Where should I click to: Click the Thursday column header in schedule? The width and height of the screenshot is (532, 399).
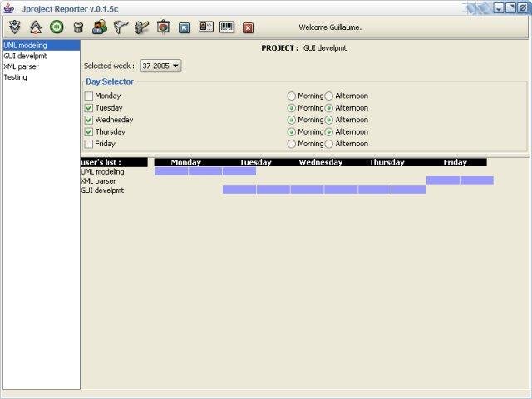387,162
